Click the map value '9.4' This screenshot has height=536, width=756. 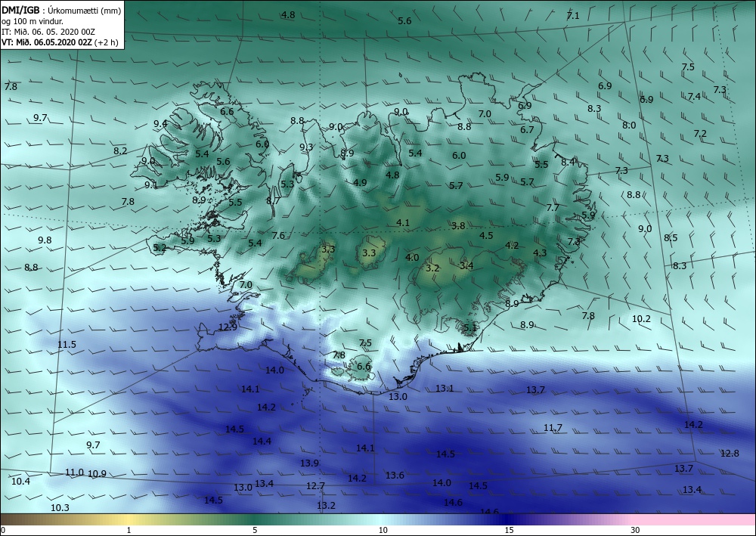(160, 123)
